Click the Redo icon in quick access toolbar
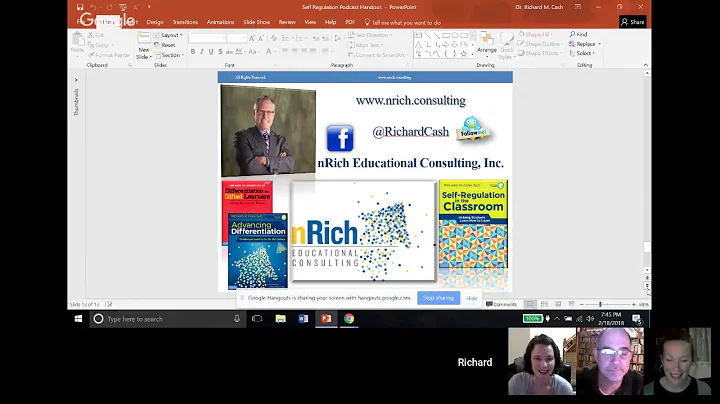The width and height of the screenshot is (720, 404). [x=109, y=7]
